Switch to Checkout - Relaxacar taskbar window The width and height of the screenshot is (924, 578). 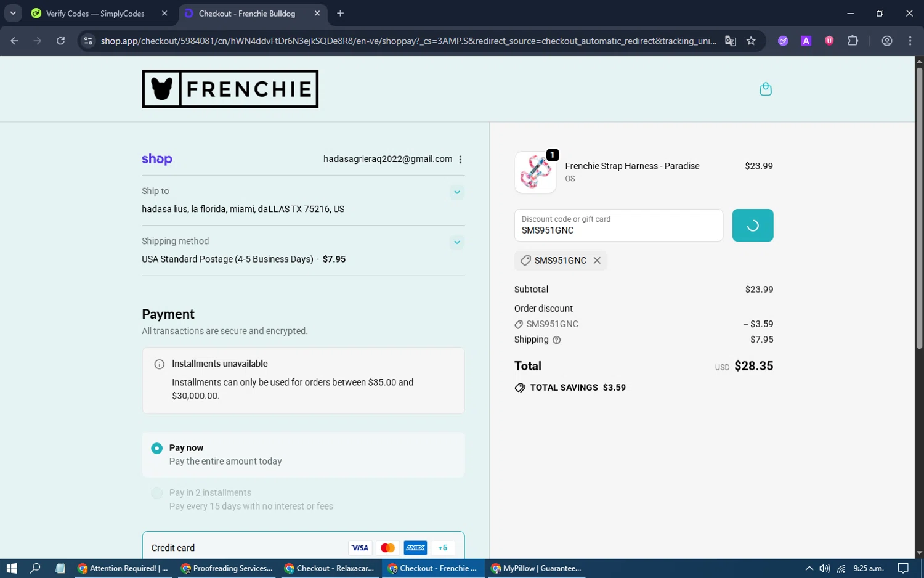tap(331, 568)
